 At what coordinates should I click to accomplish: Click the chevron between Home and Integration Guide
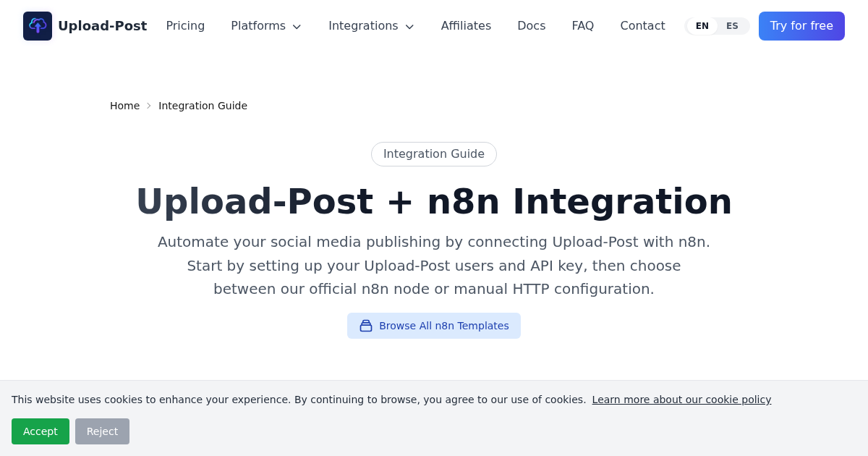tap(149, 106)
